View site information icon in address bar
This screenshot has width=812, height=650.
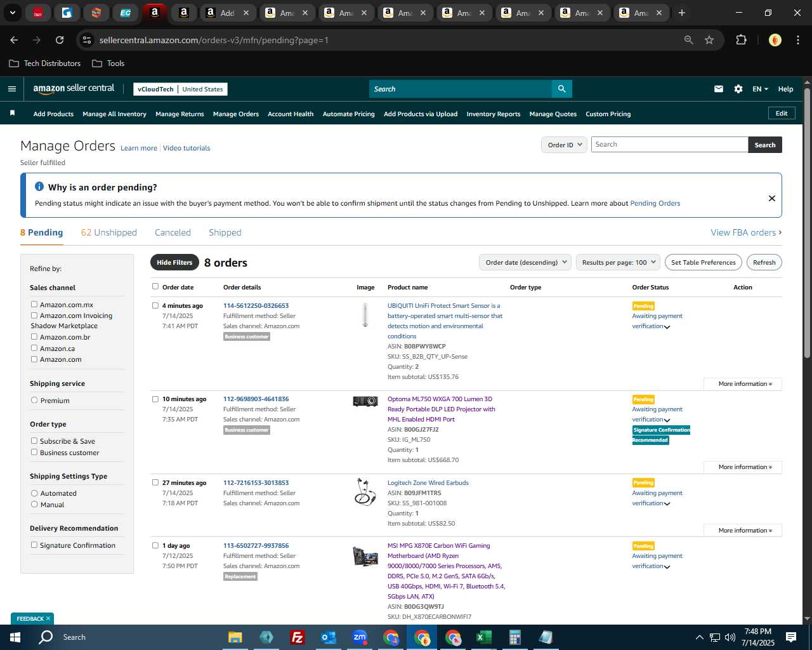(x=88, y=40)
